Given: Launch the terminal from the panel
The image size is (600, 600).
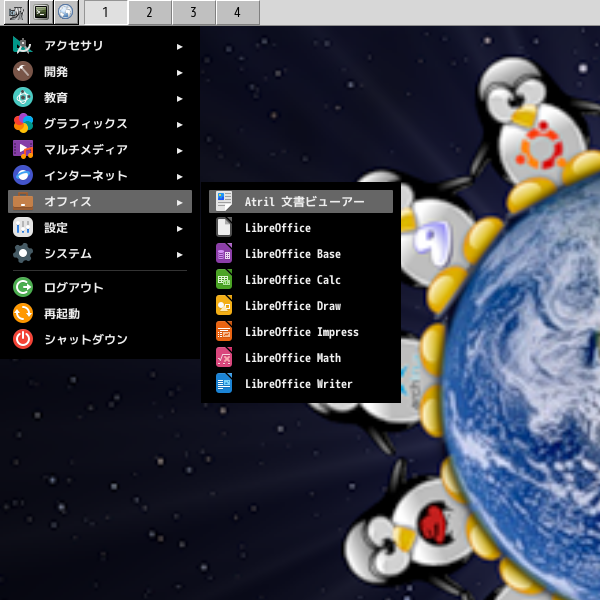Looking at the screenshot, I should point(41,13).
